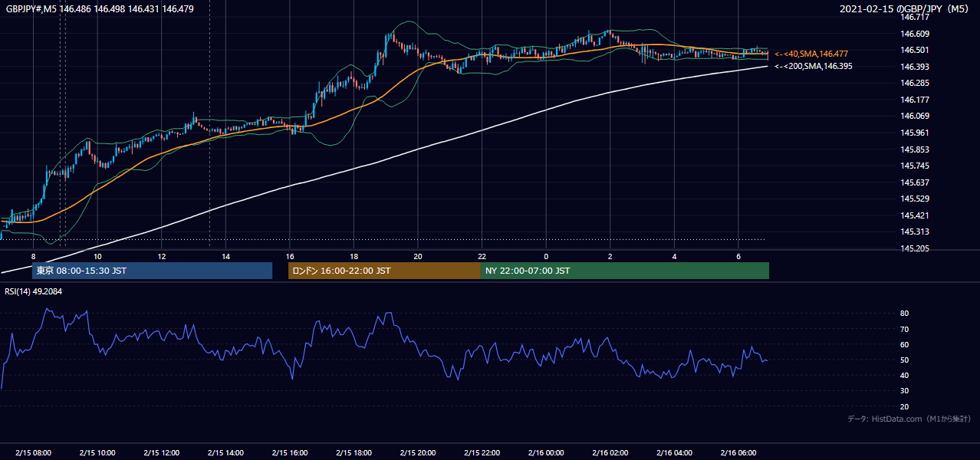980x460 pixels.
Task: Click RSI scale value 30
Action: coord(904,391)
